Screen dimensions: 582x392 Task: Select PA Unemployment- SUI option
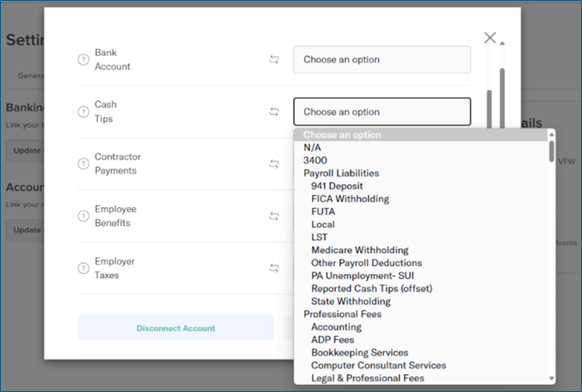(421, 276)
